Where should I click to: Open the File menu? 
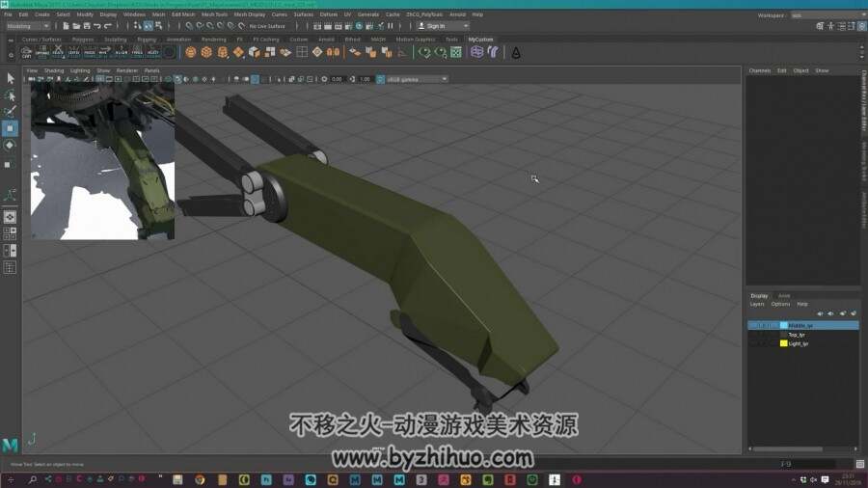[9, 14]
